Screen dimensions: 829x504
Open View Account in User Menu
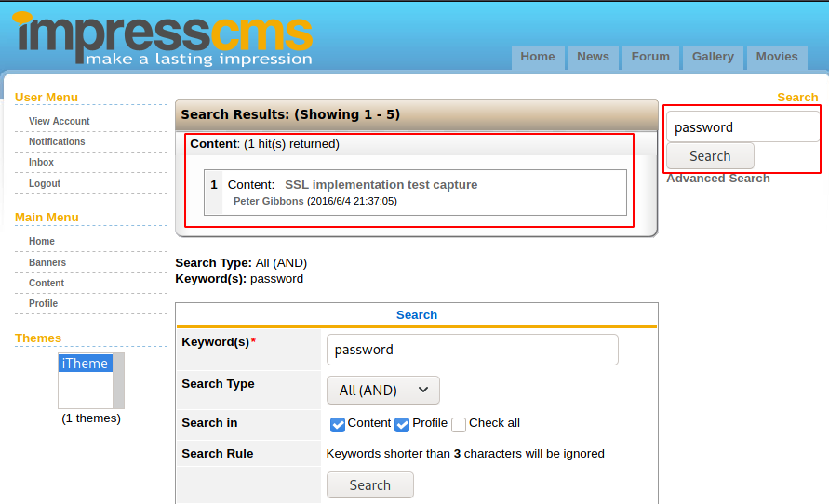click(60, 122)
